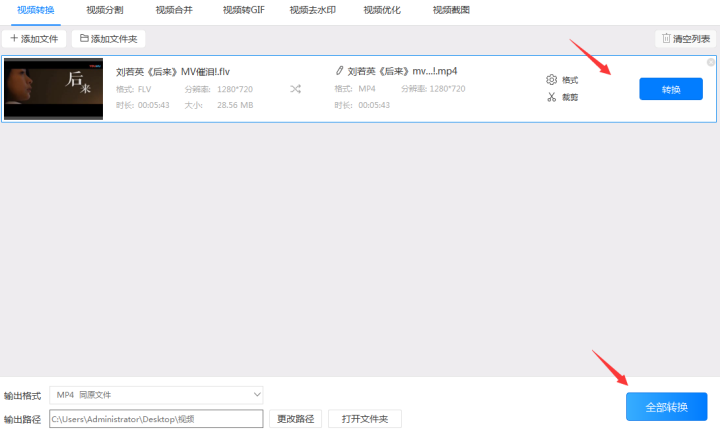Click the blue 转换 button
Viewport: 720px width, 432px height.
tap(671, 89)
